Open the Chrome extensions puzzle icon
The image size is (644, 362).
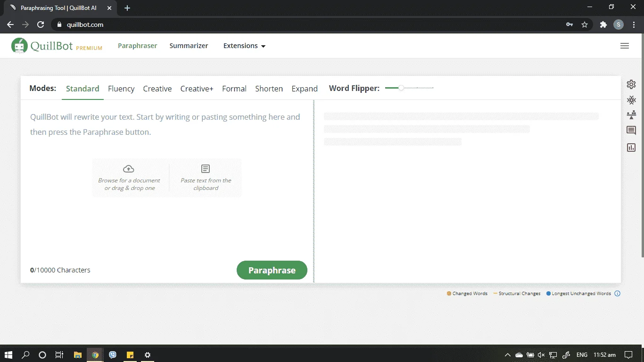603,25
